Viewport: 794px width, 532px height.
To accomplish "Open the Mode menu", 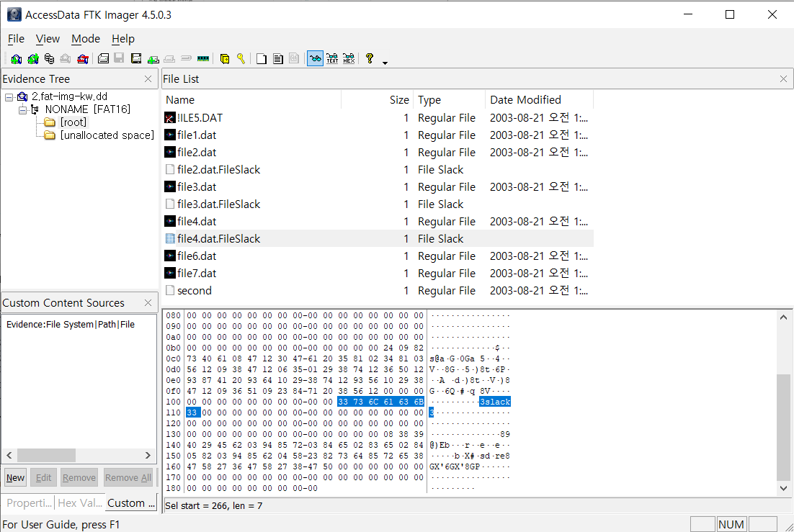I will click(x=86, y=39).
